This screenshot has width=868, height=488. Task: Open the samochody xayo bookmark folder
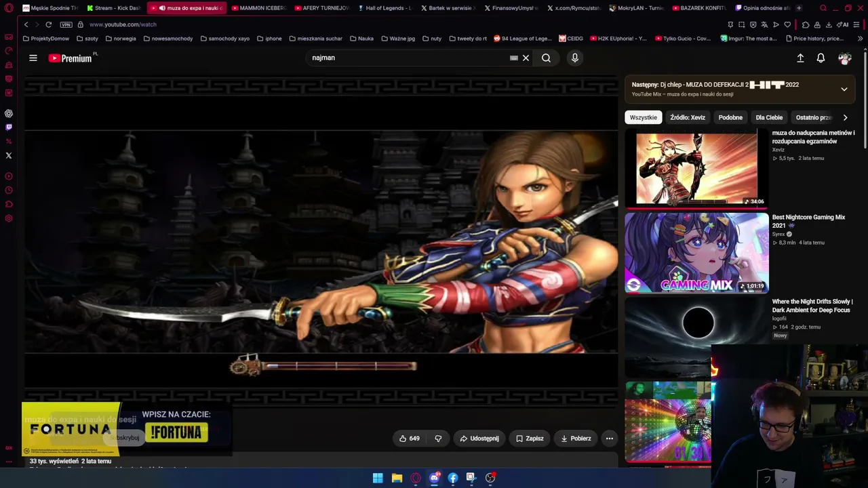[224, 39]
